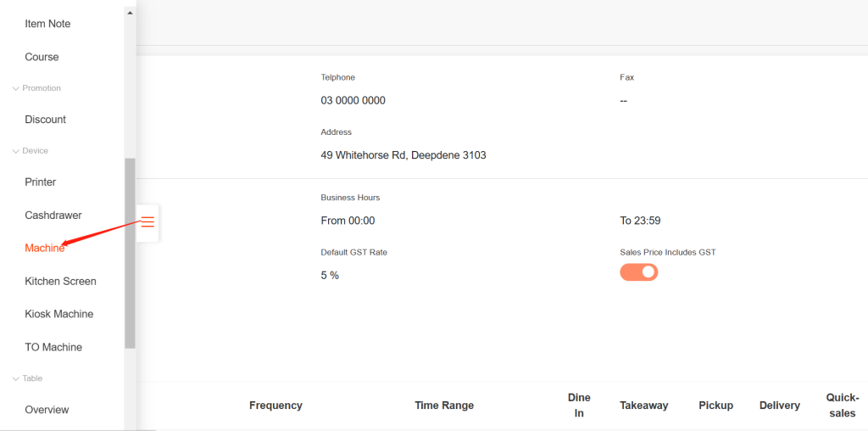The image size is (868, 431).
Task: Open the Discount menu item
Action: [46, 120]
